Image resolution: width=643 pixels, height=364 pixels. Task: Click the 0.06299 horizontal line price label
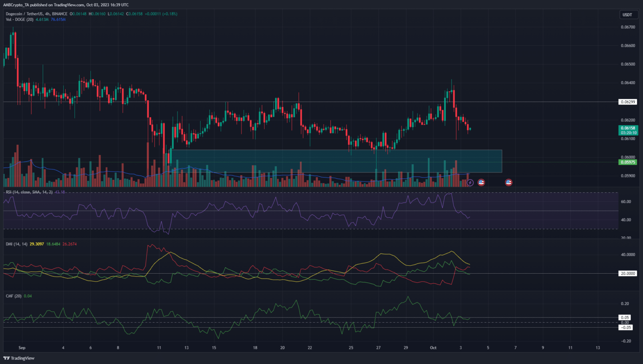point(628,102)
